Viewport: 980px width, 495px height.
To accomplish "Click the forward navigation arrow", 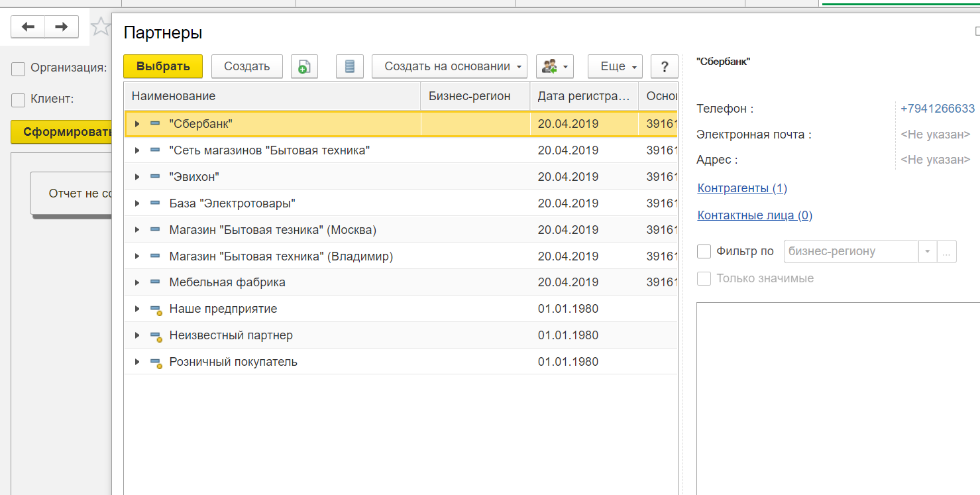I will [62, 27].
